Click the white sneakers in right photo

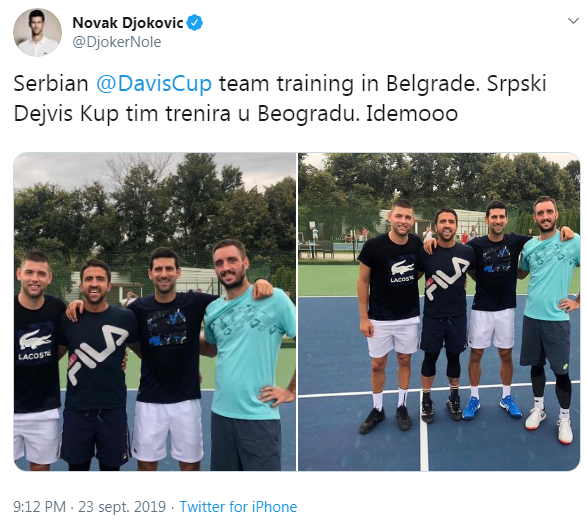[x=550, y=425]
